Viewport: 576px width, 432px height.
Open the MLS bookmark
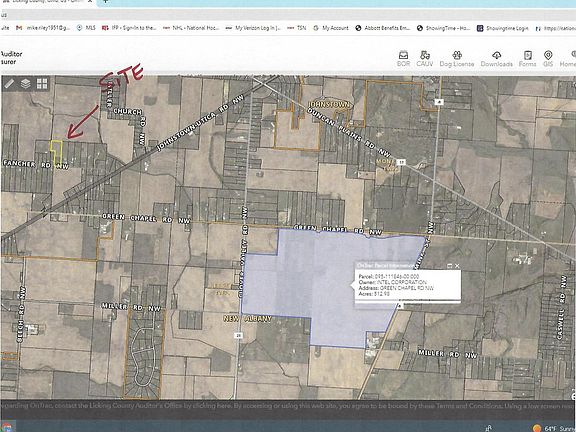click(86, 28)
